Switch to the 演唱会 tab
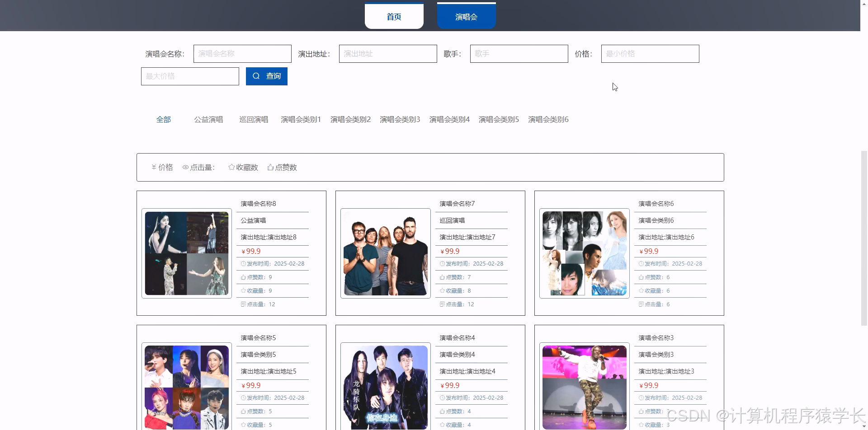This screenshot has width=868, height=430. pos(466,16)
